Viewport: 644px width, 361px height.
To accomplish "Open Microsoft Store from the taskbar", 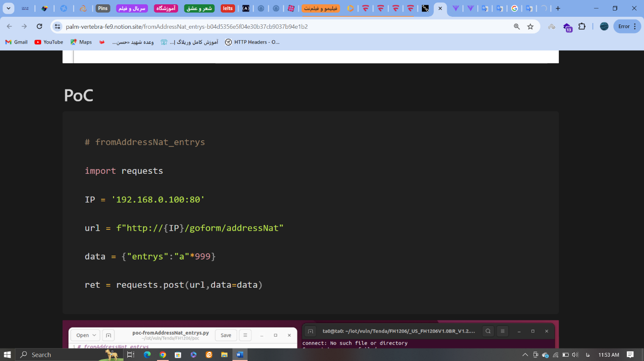I will (x=178, y=355).
